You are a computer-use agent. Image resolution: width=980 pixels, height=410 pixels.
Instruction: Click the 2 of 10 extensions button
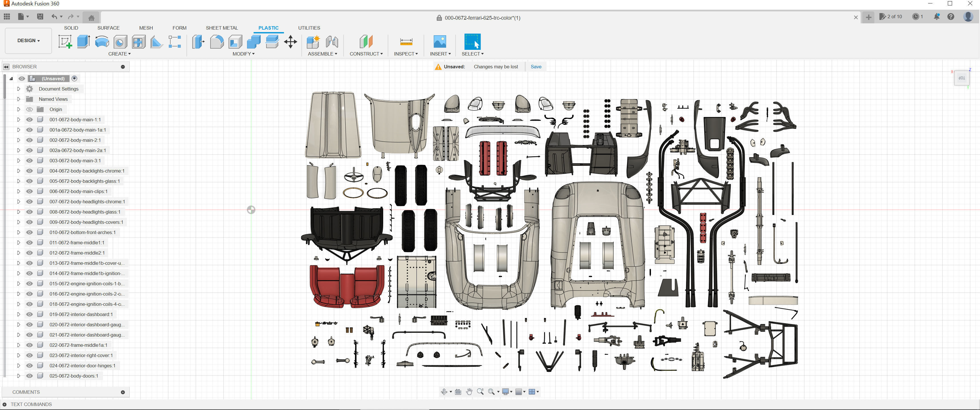(891, 17)
